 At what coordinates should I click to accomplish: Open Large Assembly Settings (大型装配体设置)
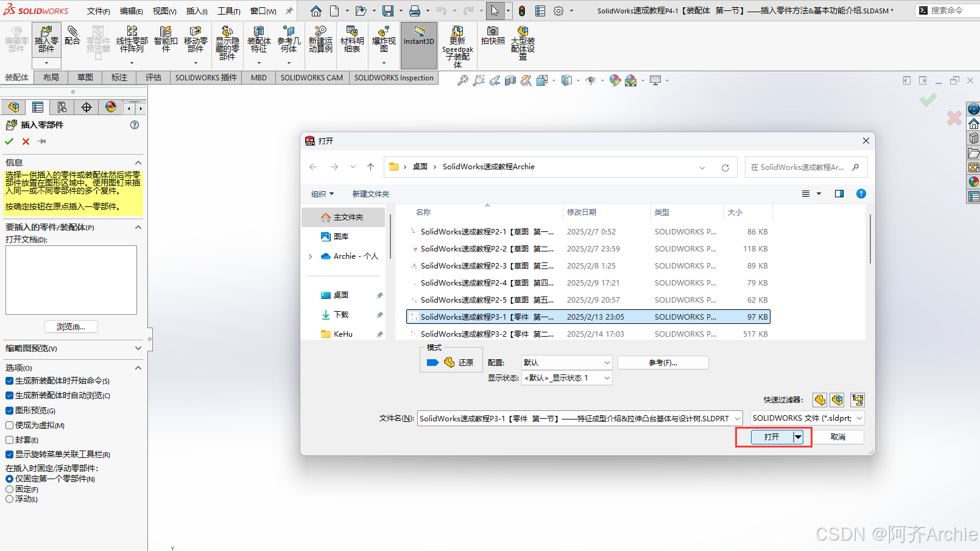(523, 43)
